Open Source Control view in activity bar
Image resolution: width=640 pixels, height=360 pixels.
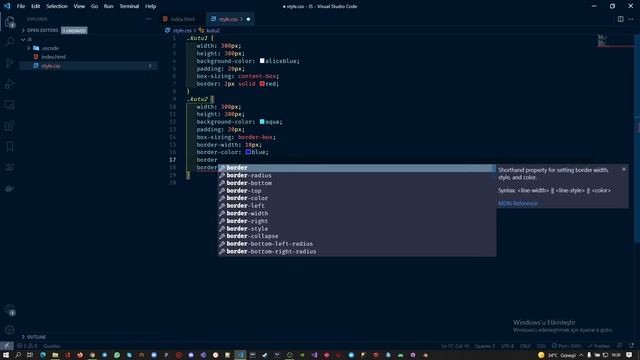(x=9, y=63)
